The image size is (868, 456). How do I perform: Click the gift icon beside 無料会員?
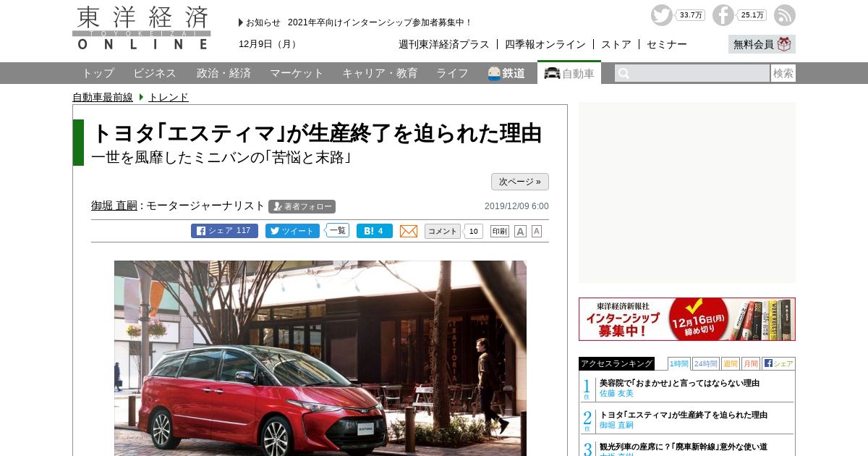[784, 44]
